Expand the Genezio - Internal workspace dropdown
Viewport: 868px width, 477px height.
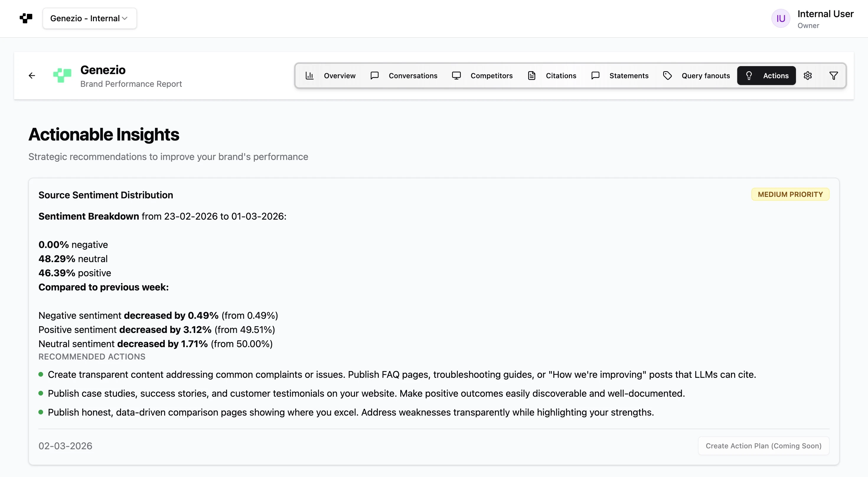point(89,18)
